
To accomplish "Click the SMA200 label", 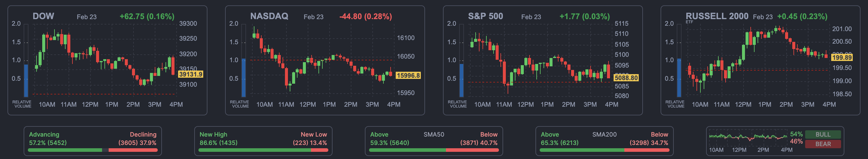I will point(605,134).
